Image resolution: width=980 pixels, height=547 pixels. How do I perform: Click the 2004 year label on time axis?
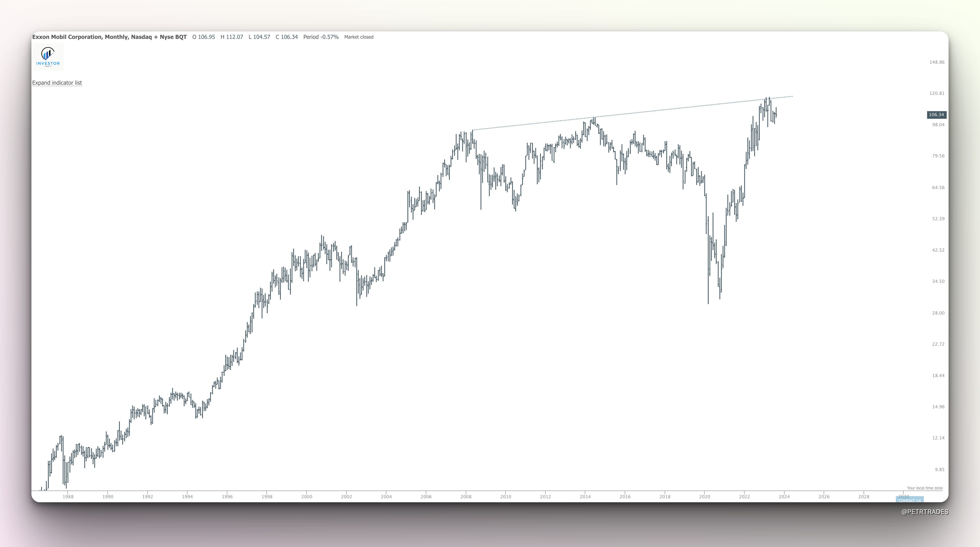pos(386,496)
